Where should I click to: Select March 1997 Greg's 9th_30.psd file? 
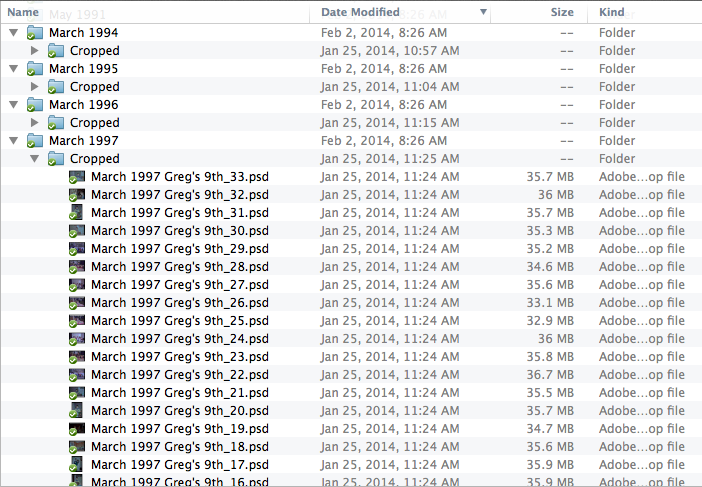[x=179, y=231]
